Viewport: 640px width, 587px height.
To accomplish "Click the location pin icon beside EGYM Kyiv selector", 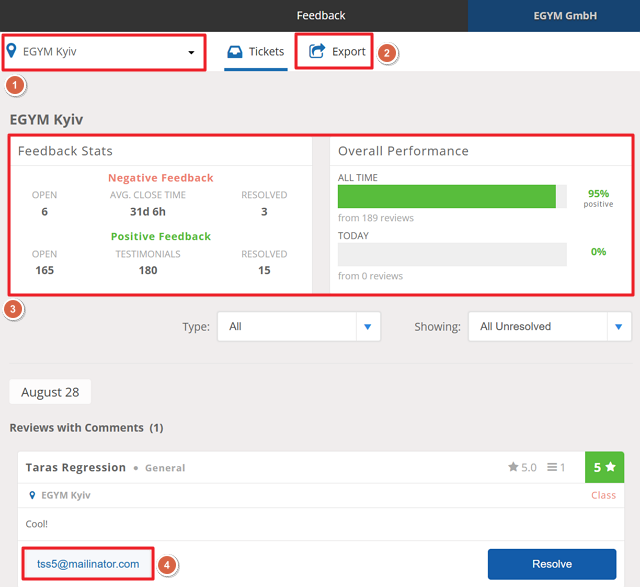I will [12, 51].
